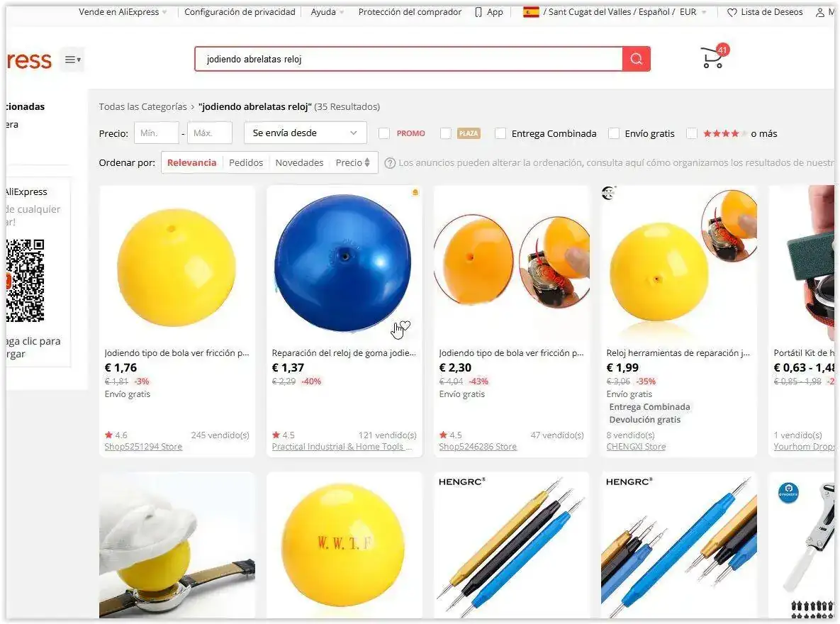The image size is (840, 624).
Task: Check the Entrega Combinada filter
Action: click(500, 133)
